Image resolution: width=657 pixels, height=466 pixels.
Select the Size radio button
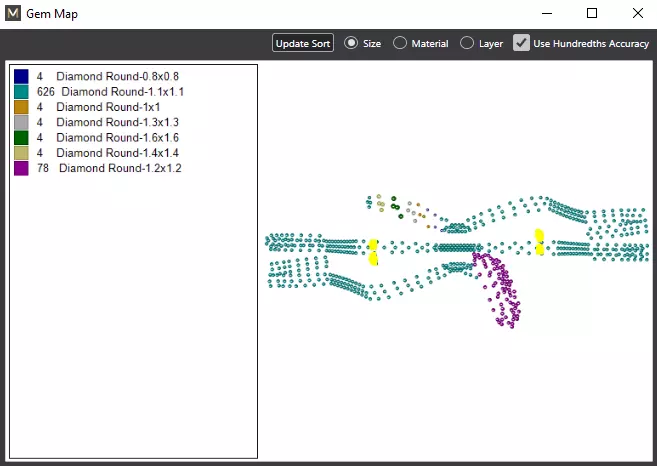coord(351,43)
